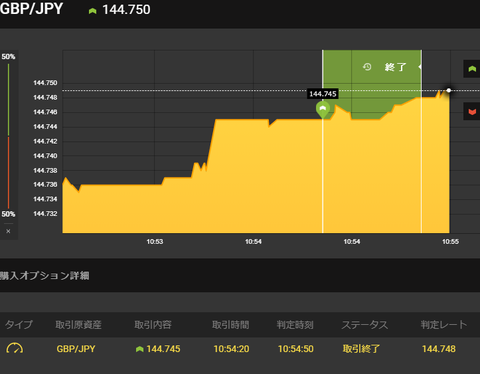This screenshot has height=374, width=480.
Task: Click the green up-arrow High button
Action: click(472, 69)
